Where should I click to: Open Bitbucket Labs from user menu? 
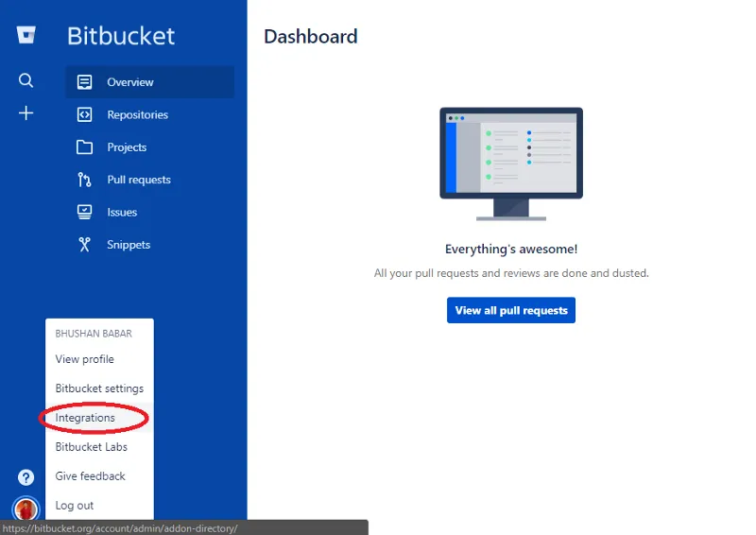pyautogui.click(x=99, y=447)
